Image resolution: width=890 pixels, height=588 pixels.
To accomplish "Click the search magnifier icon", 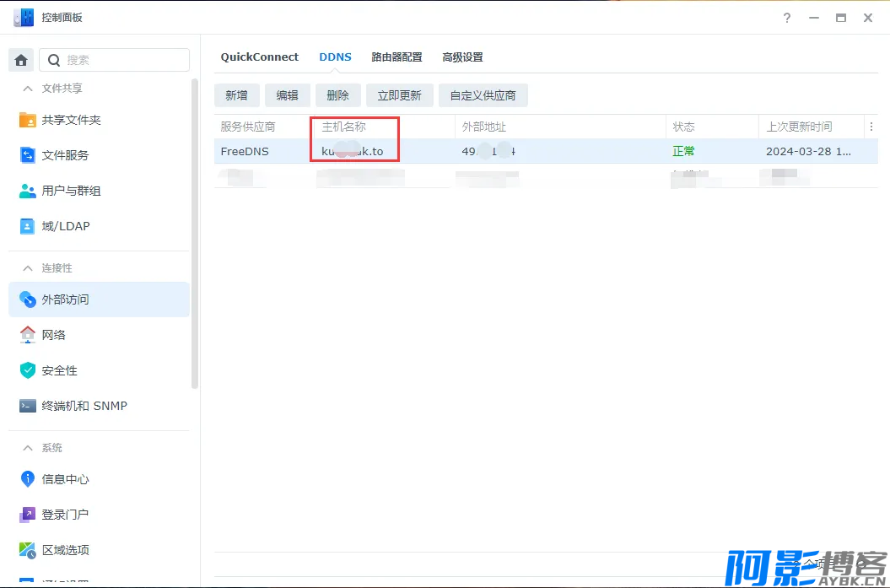I will point(54,60).
